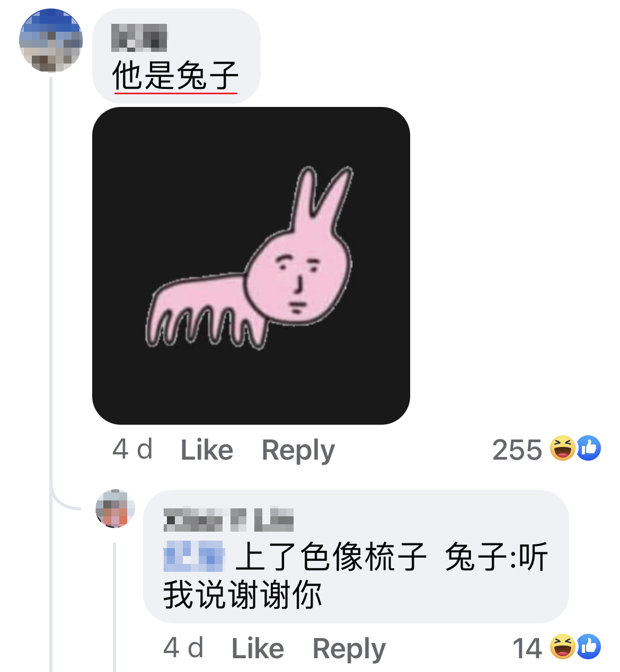
Task: Open the top commenter's pixelated profile avatar
Action: pyautogui.click(x=51, y=40)
